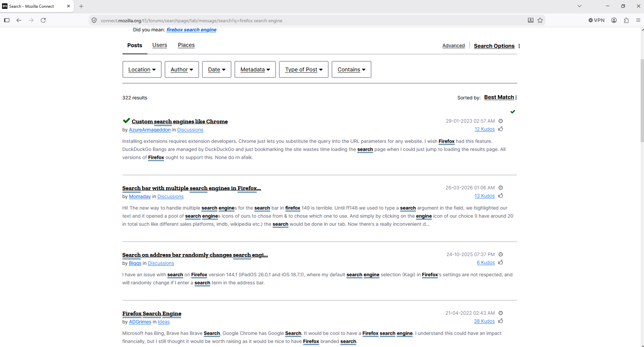
Task: Close the Search - Mozilla Connect tab
Action: tap(68, 6)
